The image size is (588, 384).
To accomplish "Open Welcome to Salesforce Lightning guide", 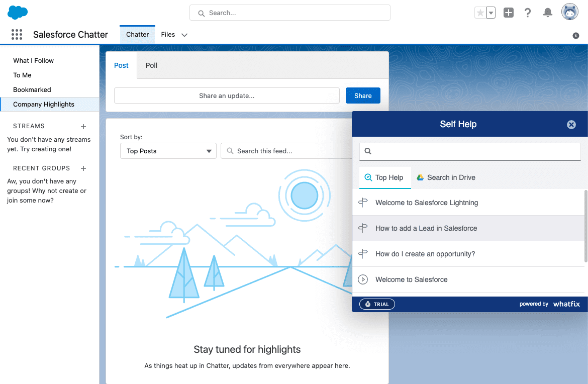I will [468, 203].
